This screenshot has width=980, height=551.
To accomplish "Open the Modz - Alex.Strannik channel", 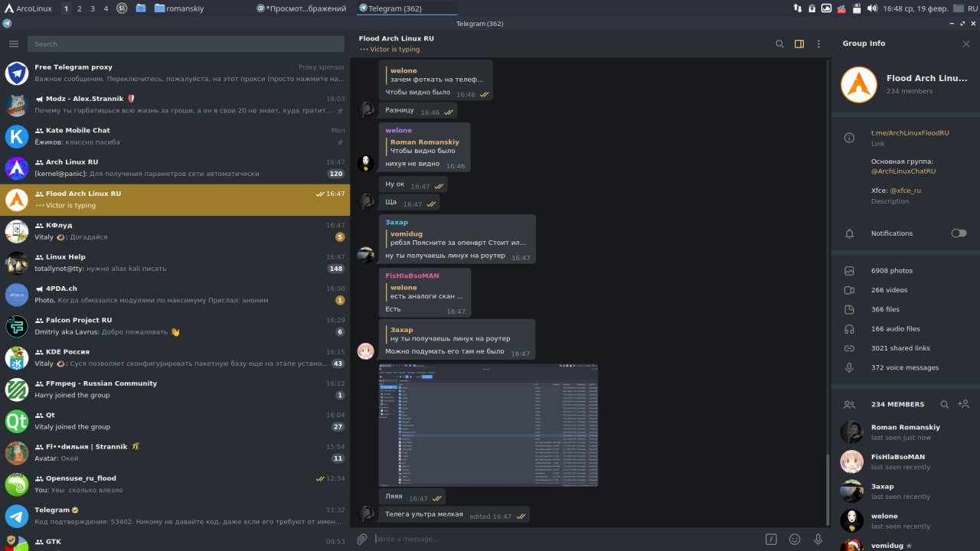I will point(175,105).
